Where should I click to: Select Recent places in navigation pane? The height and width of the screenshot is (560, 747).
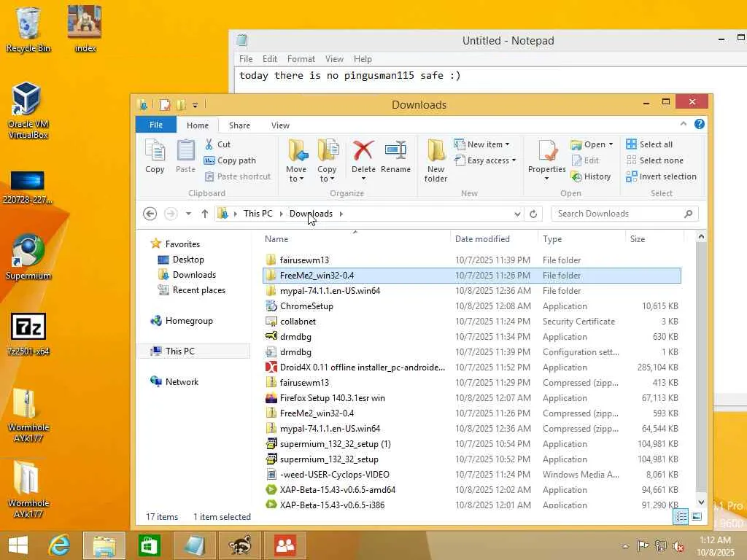coord(192,290)
